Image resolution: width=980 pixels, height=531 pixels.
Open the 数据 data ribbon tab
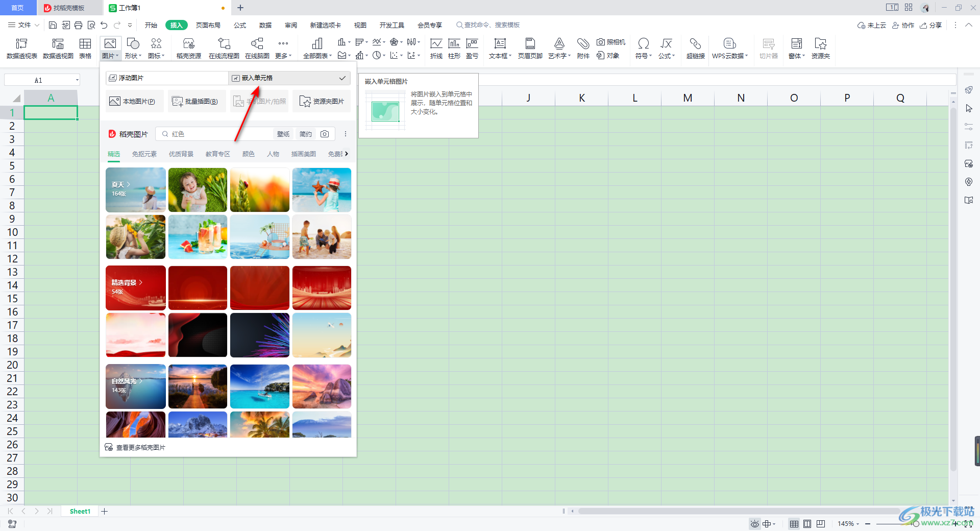(x=265, y=25)
